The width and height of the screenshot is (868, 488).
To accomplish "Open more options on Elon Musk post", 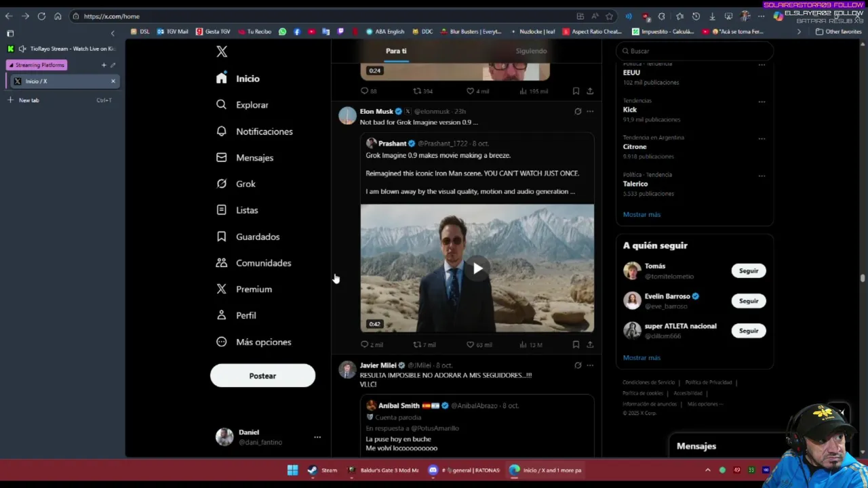I will pyautogui.click(x=590, y=111).
